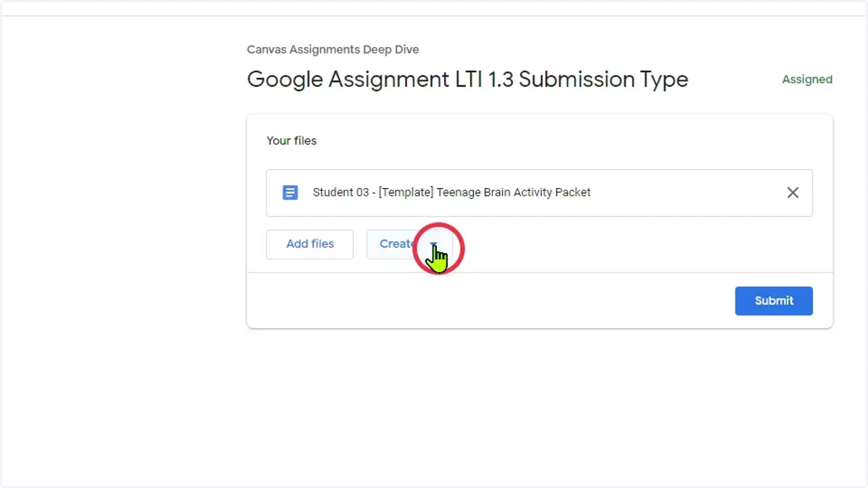Viewport: 868px width, 488px height.
Task: Click the Create button label
Action: pos(397,244)
